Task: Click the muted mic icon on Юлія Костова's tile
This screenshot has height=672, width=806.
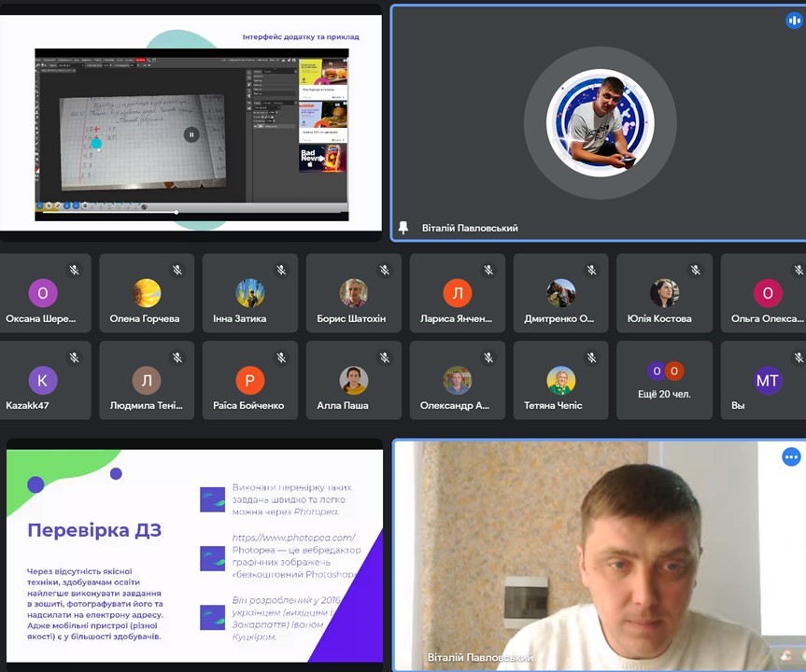Action: click(695, 271)
